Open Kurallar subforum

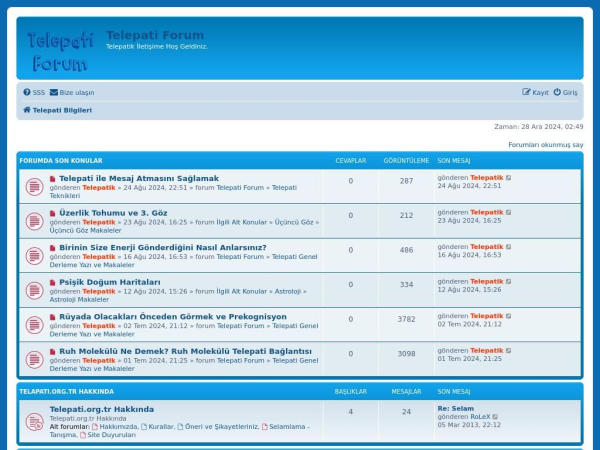(161, 426)
